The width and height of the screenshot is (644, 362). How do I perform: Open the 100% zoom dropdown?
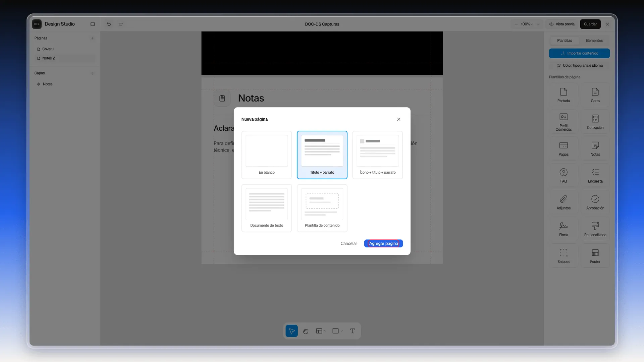click(527, 24)
